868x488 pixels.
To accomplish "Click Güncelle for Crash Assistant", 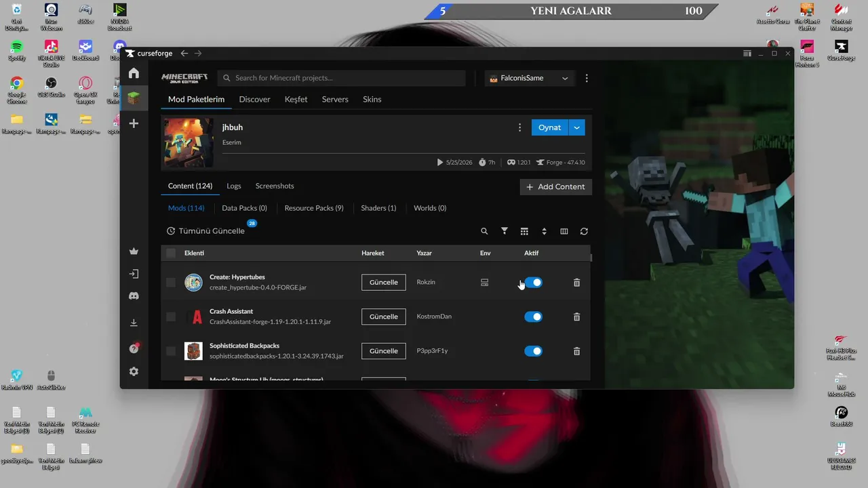I will click(x=384, y=317).
